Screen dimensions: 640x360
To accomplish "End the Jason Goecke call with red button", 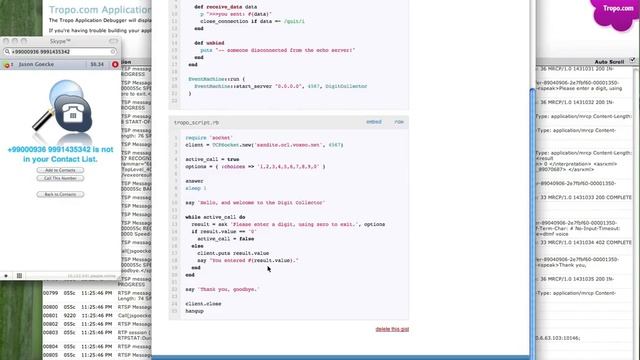I will point(115,64).
